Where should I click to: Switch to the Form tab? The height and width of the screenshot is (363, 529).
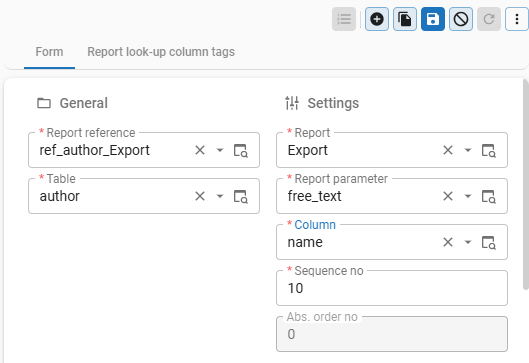(49, 52)
